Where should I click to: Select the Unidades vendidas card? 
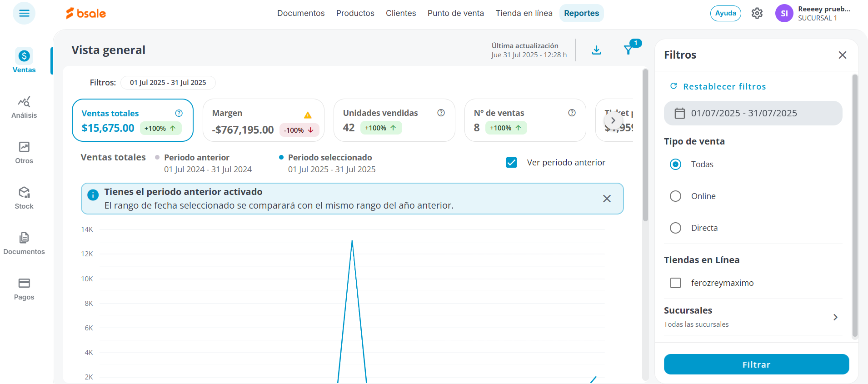tap(394, 120)
